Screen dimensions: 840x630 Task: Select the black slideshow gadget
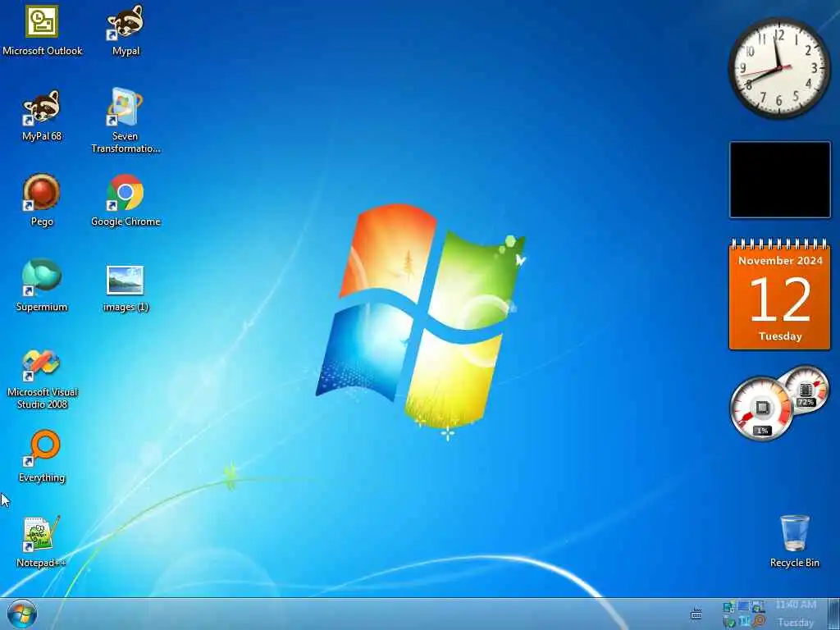(779, 180)
